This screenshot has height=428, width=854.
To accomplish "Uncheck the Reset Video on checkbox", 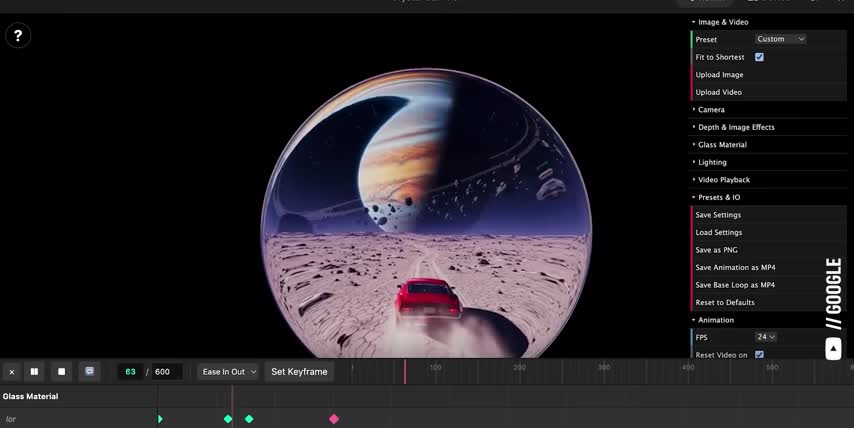I will pyautogui.click(x=759, y=355).
